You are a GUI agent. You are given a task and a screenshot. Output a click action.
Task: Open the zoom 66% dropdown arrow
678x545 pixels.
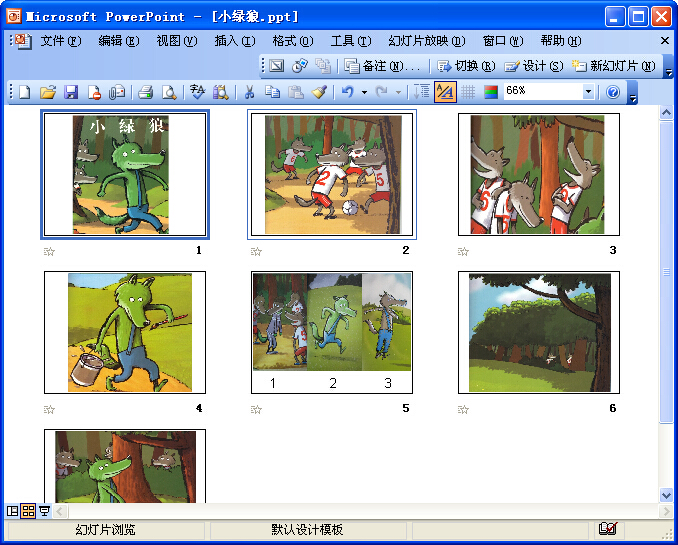[588, 92]
